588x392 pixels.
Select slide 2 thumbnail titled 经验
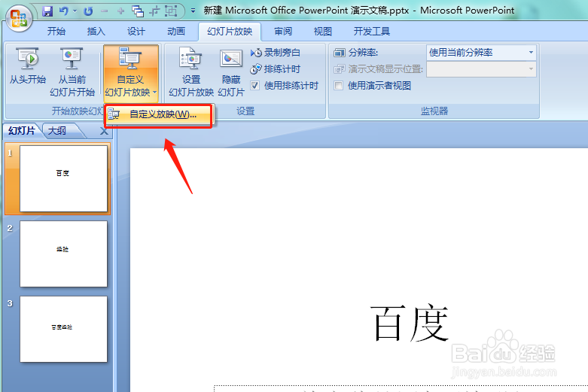(x=63, y=254)
